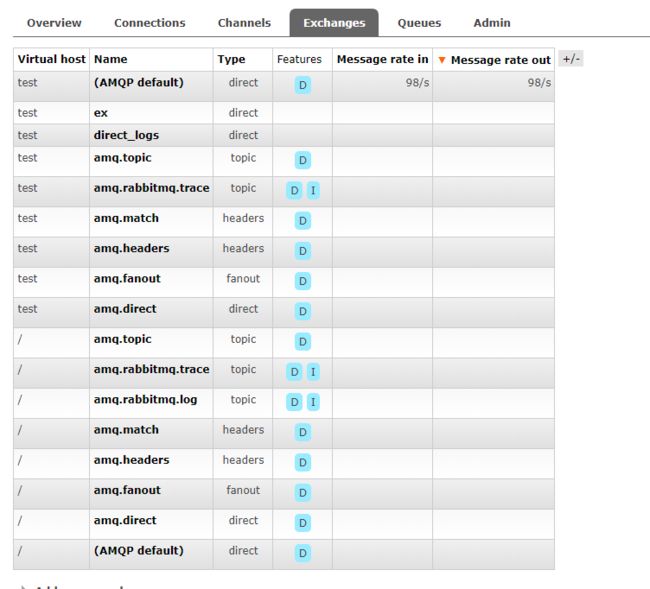Click the D badge in / amq.match row

(303, 432)
